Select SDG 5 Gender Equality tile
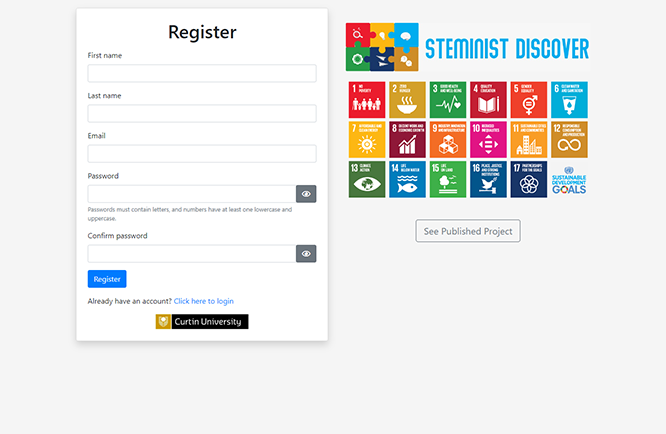The image size is (666, 434). [529, 100]
